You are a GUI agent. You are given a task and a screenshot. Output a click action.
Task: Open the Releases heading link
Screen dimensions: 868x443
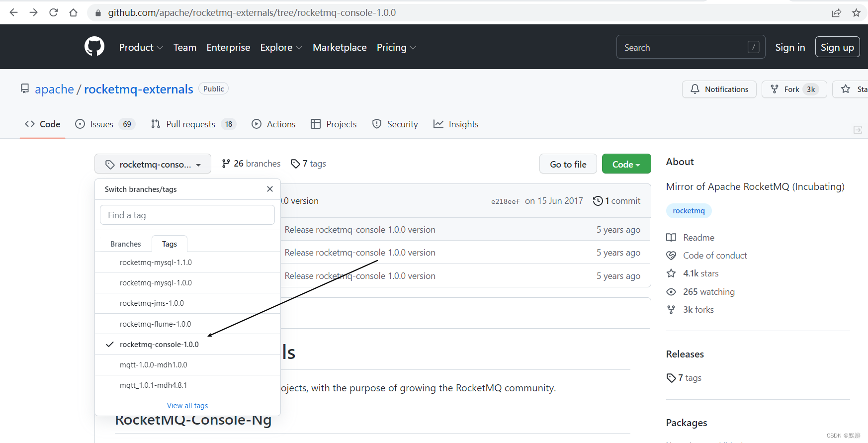click(685, 354)
